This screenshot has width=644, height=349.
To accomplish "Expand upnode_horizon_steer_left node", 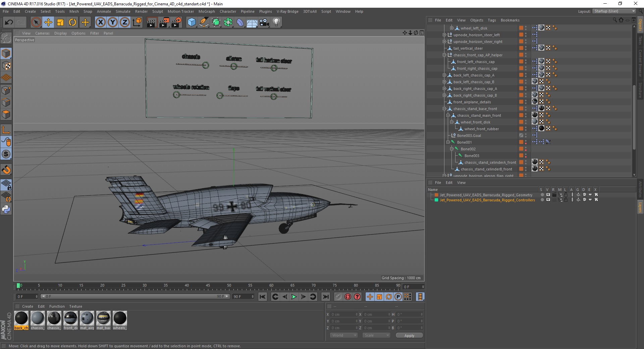I will click(444, 35).
